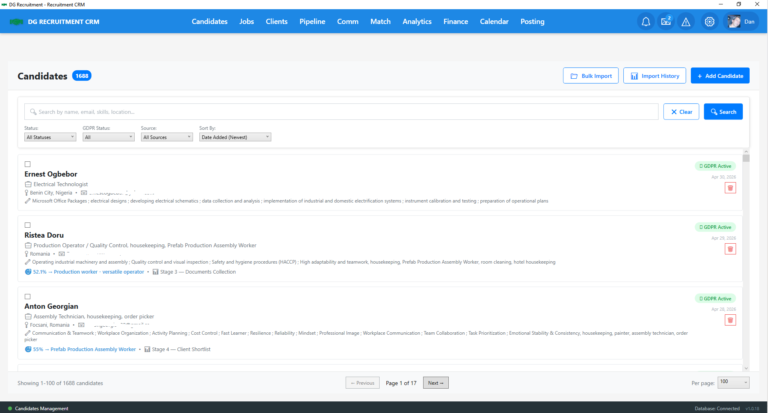Click the candidate list vertical scrollbar
This screenshot has height=413, width=768.
click(x=746, y=250)
